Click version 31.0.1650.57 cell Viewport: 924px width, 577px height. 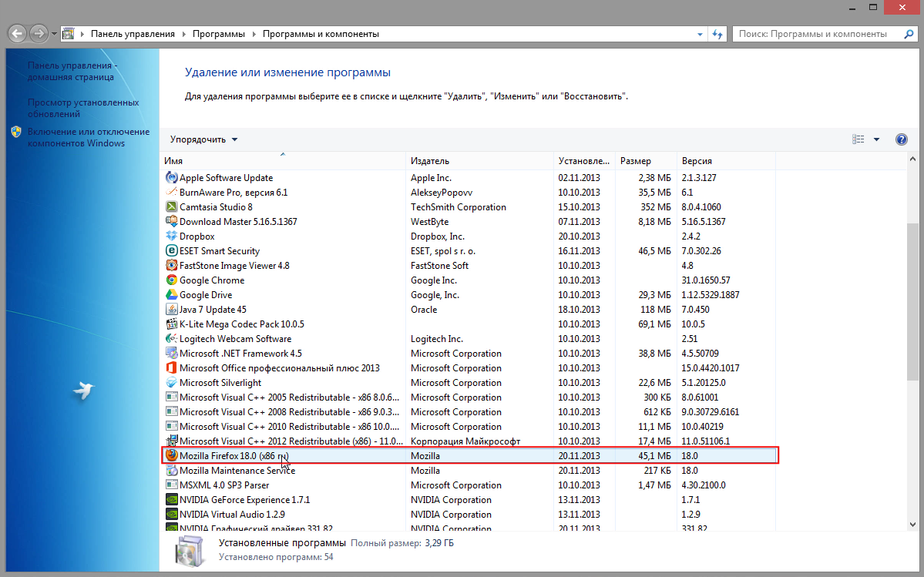coord(705,280)
